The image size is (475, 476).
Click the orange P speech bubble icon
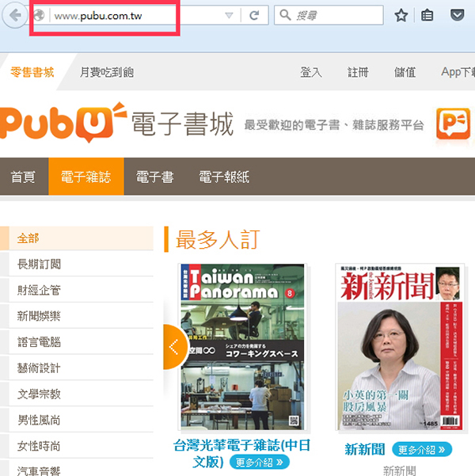pyautogui.click(x=454, y=124)
